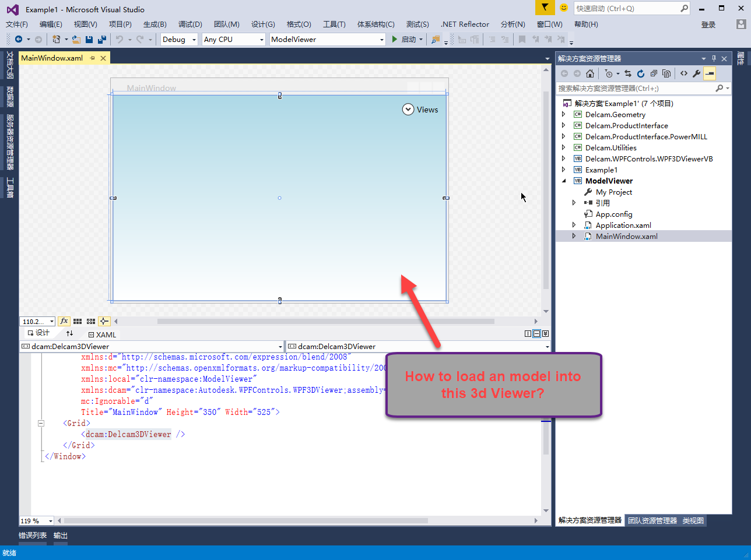The height and width of the screenshot is (560, 751).
Task: Refresh the Solution Explorer
Action: (x=641, y=73)
